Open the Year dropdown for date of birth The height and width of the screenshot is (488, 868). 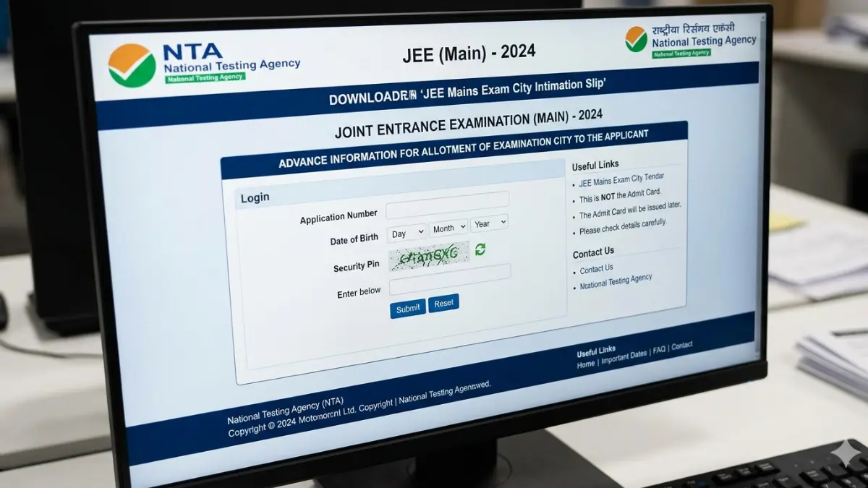coord(489,223)
